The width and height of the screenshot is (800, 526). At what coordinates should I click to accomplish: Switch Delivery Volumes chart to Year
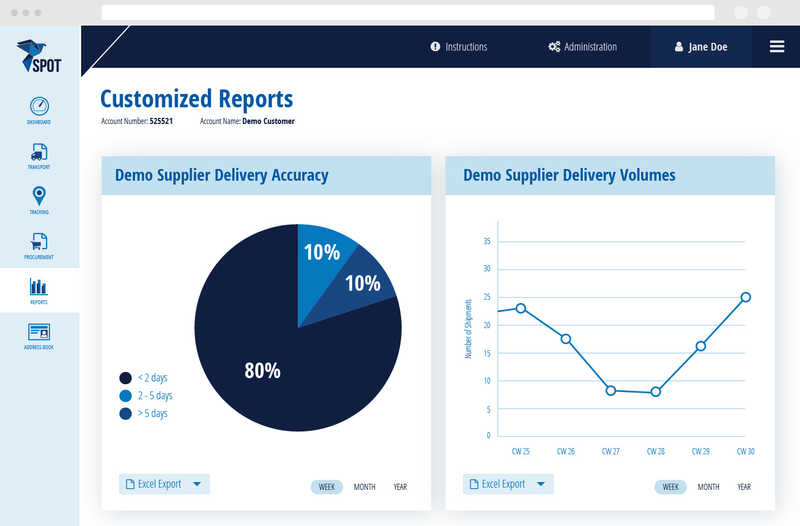pyautogui.click(x=744, y=487)
